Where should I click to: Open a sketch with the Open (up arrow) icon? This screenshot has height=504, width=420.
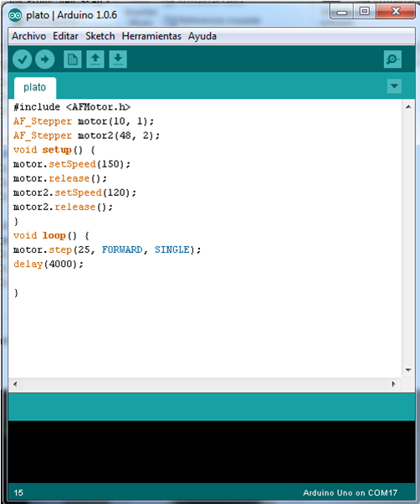[95, 59]
